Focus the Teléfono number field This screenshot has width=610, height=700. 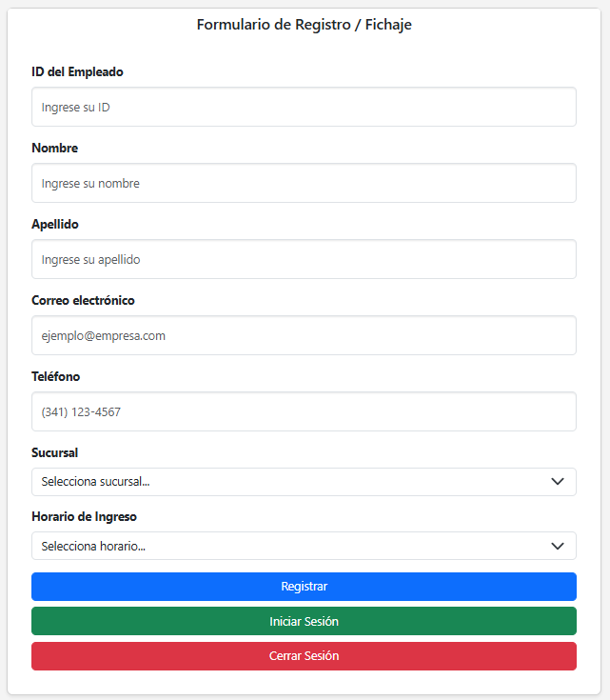(304, 411)
